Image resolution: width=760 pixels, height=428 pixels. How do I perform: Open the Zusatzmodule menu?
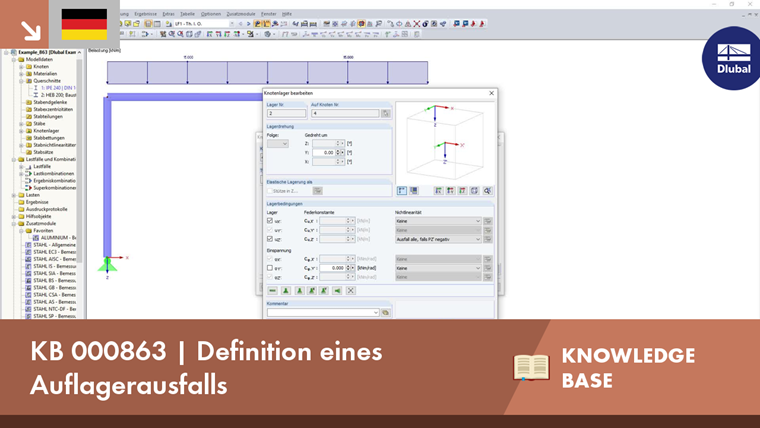coord(241,14)
